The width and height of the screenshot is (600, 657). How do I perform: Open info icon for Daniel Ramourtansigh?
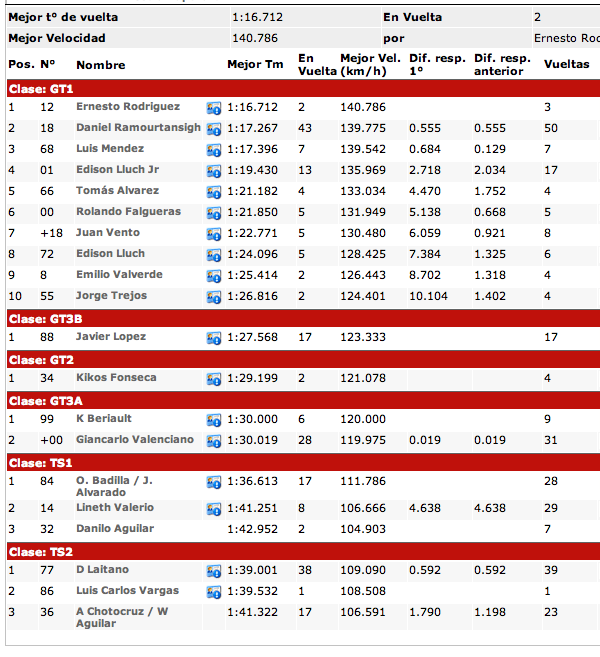point(213,129)
